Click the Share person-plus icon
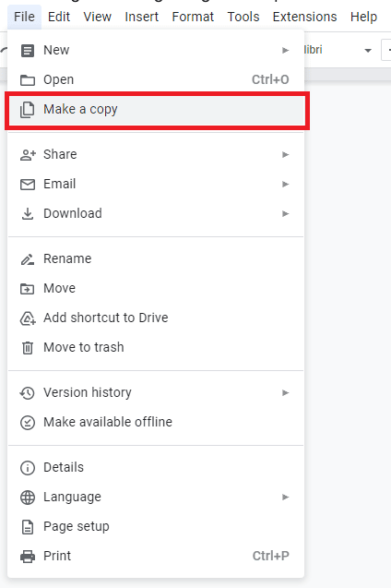 (x=28, y=154)
